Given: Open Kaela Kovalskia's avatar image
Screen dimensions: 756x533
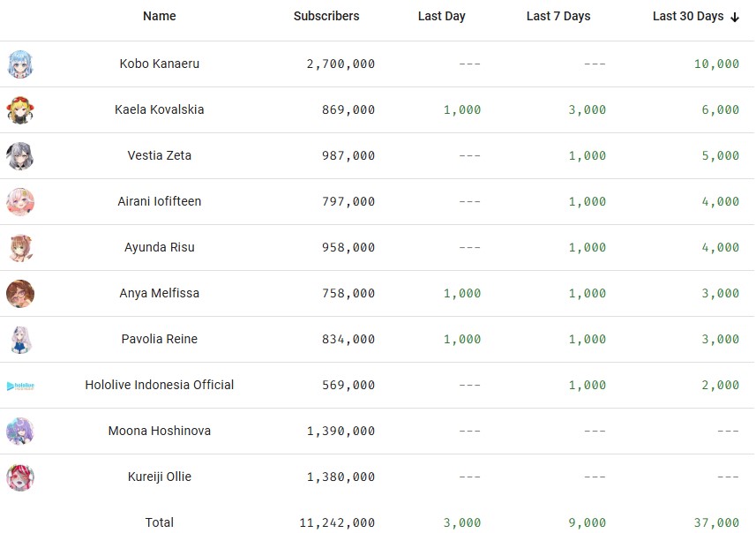Looking at the screenshot, I should pos(20,110).
